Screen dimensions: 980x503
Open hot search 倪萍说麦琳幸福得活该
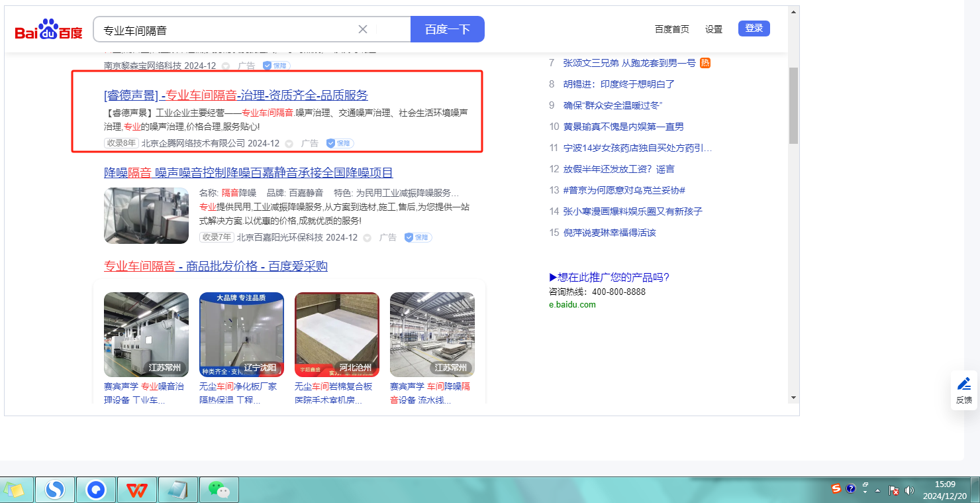click(610, 233)
